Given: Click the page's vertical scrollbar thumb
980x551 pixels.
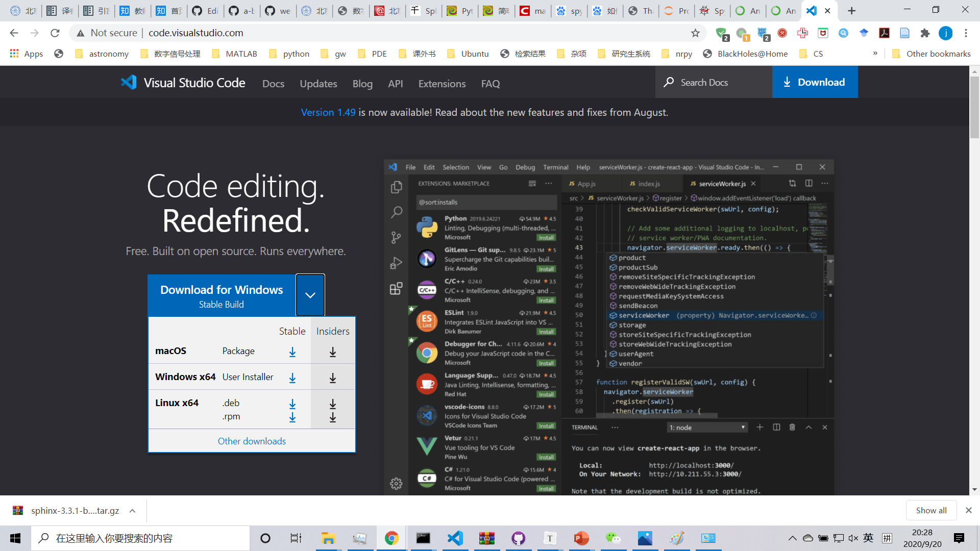Looking at the screenshot, I should (x=974, y=107).
